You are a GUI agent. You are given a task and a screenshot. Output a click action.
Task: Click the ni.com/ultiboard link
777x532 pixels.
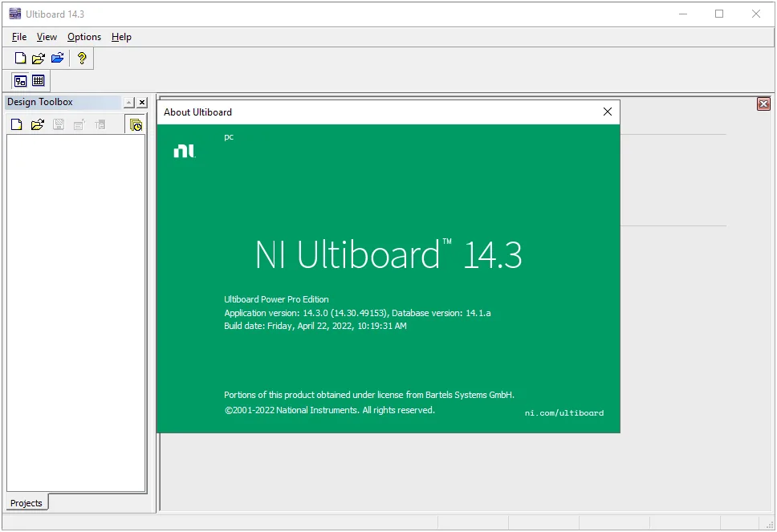click(x=564, y=412)
